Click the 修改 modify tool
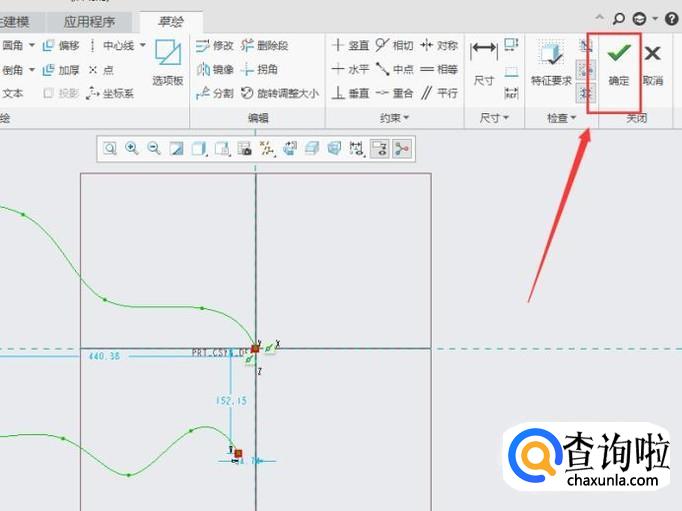The image size is (682, 511). pyautogui.click(x=214, y=45)
